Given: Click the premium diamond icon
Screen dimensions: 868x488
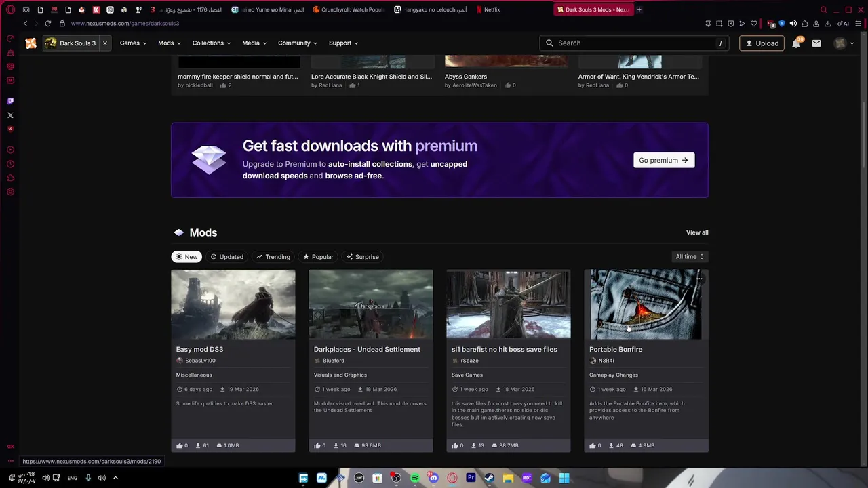Looking at the screenshot, I should [209, 160].
